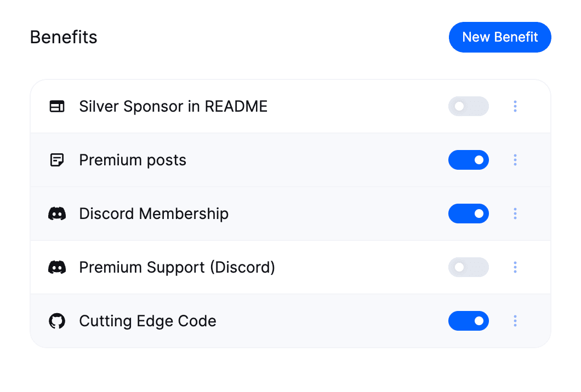Viewport: 581px width, 392px height.
Task: Select the post icon next to Premium posts
Action: [57, 160]
